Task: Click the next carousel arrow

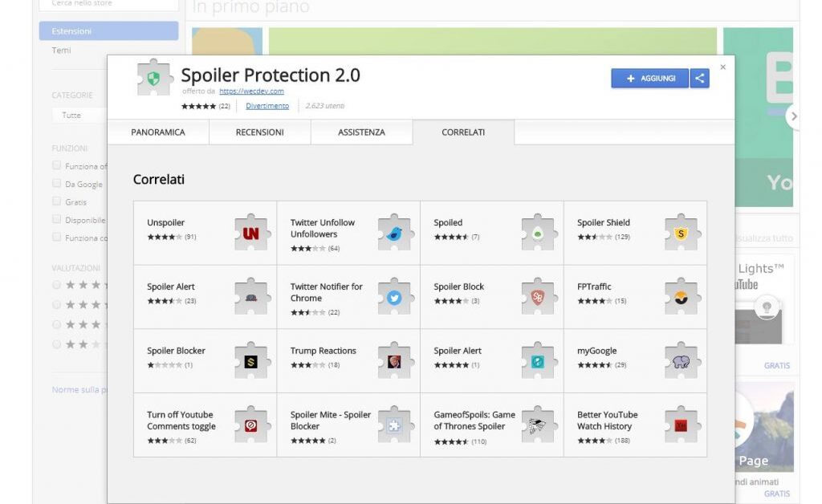Action: pyautogui.click(x=794, y=116)
